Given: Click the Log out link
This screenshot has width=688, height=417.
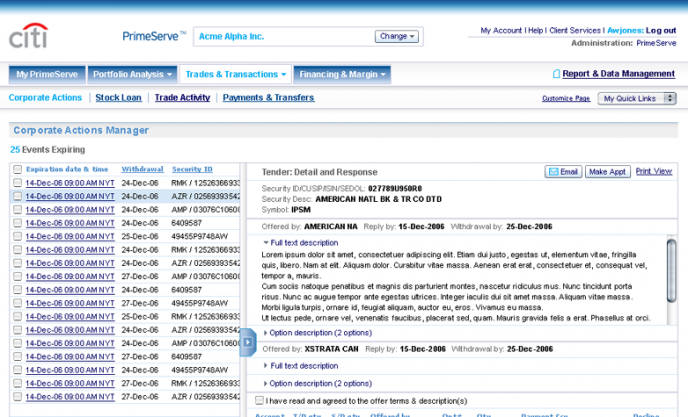Looking at the screenshot, I should [660, 31].
